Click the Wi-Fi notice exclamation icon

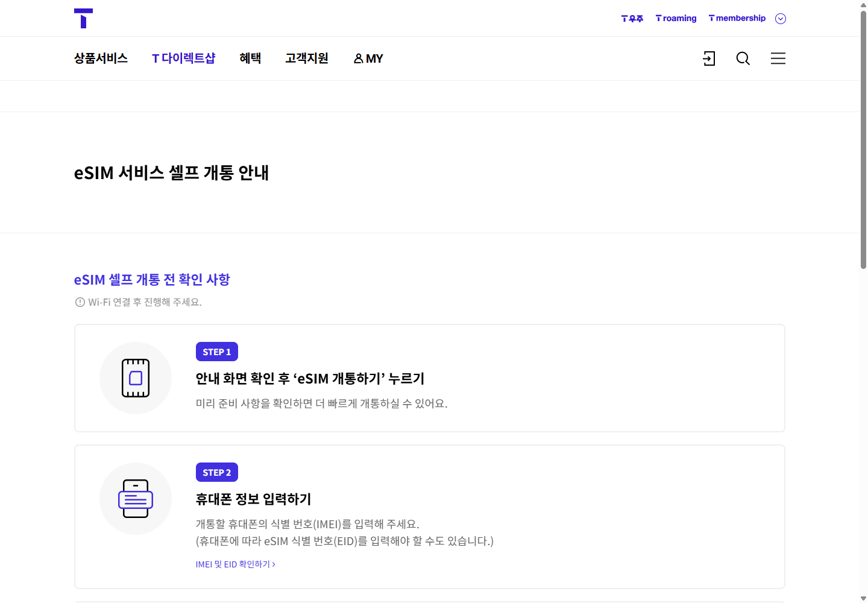(80, 302)
